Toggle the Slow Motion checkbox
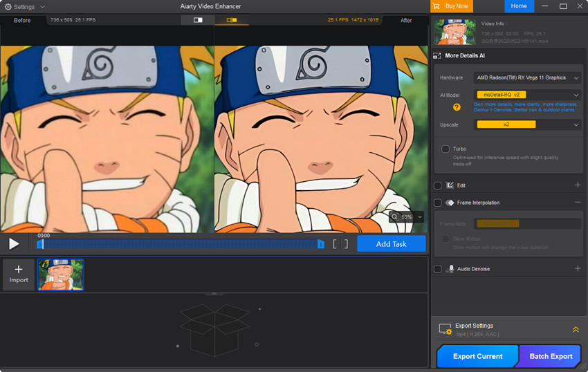 445,239
